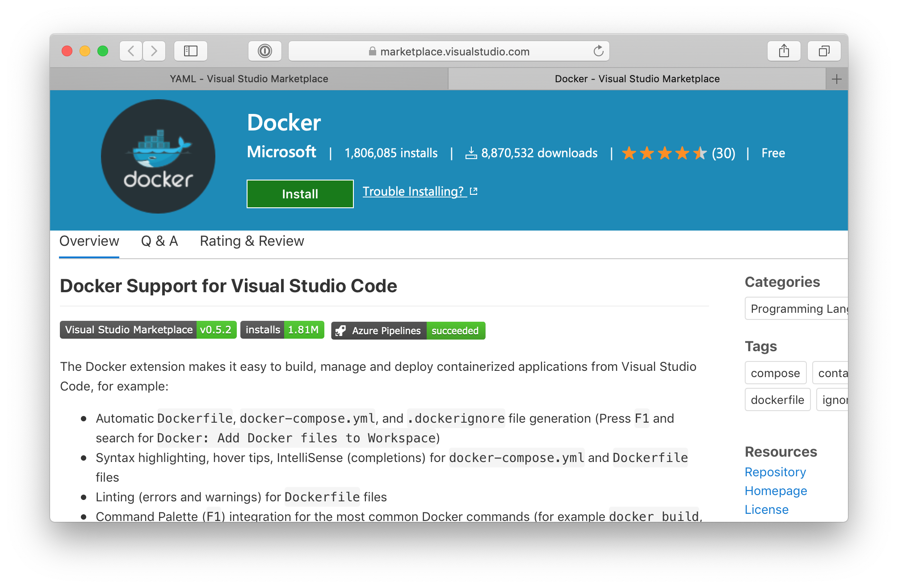898x588 pixels.
Task: Open the Q & A tab
Action: pos(159,241)
